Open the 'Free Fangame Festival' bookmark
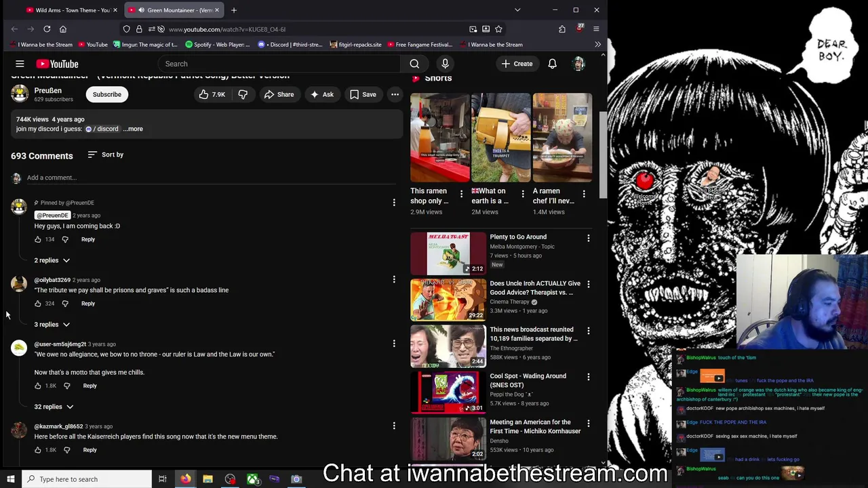Viewport: 868px width, 488px height. 420,45
